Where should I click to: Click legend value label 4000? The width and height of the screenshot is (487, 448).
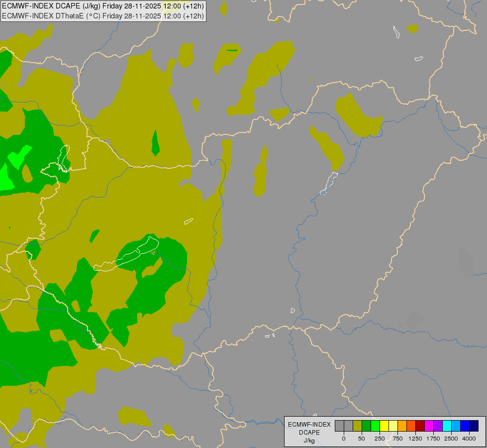coord(469,439)
